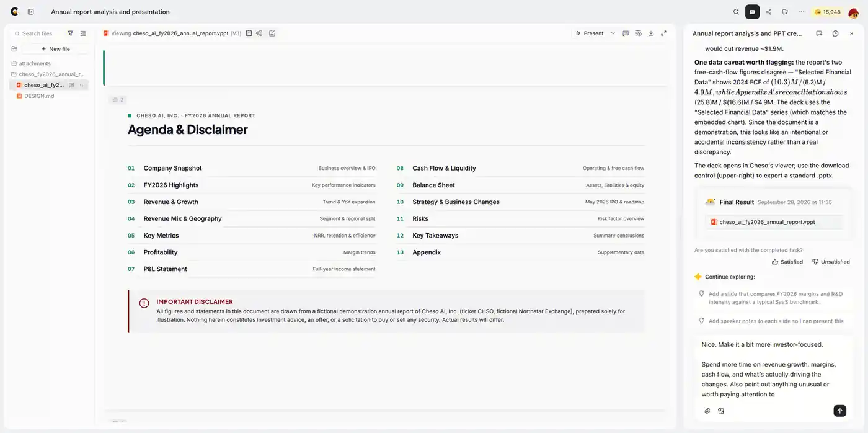The image size is (868, 433).
Task: Click the share-nodes icon in the viewer header
Action: point(259,33)
